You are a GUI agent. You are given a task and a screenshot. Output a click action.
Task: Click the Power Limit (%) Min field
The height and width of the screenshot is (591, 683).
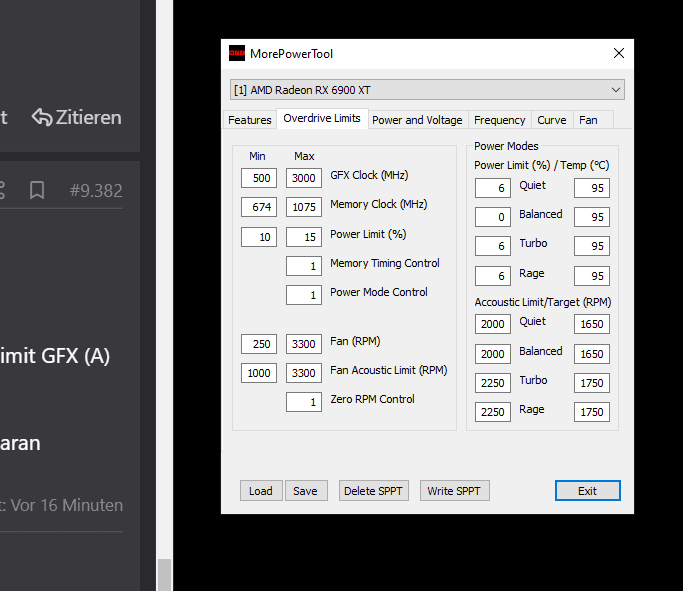(259, 237)
